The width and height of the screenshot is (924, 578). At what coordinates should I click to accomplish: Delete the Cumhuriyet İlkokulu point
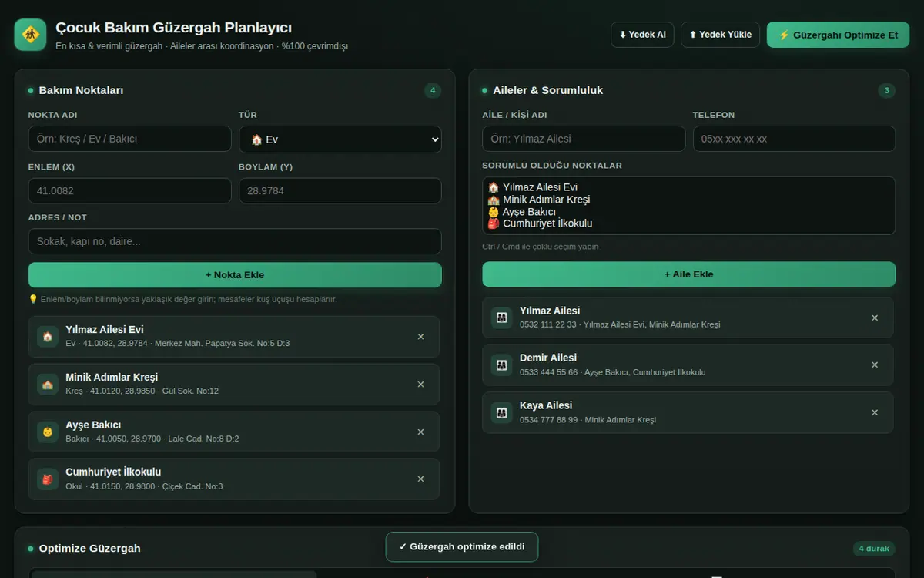tap(420, 479)
